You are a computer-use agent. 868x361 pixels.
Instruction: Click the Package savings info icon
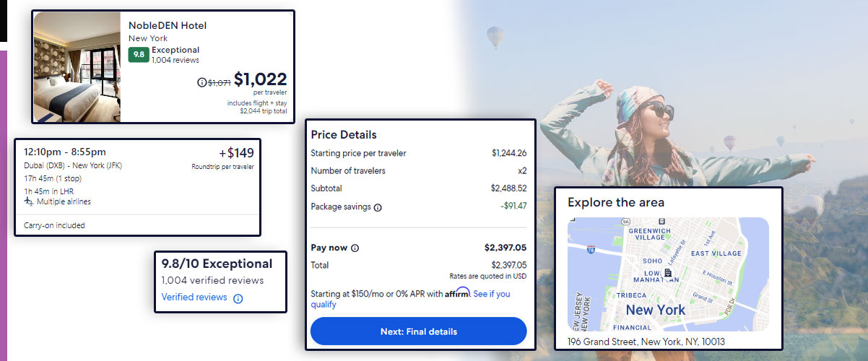pos(378,207)
